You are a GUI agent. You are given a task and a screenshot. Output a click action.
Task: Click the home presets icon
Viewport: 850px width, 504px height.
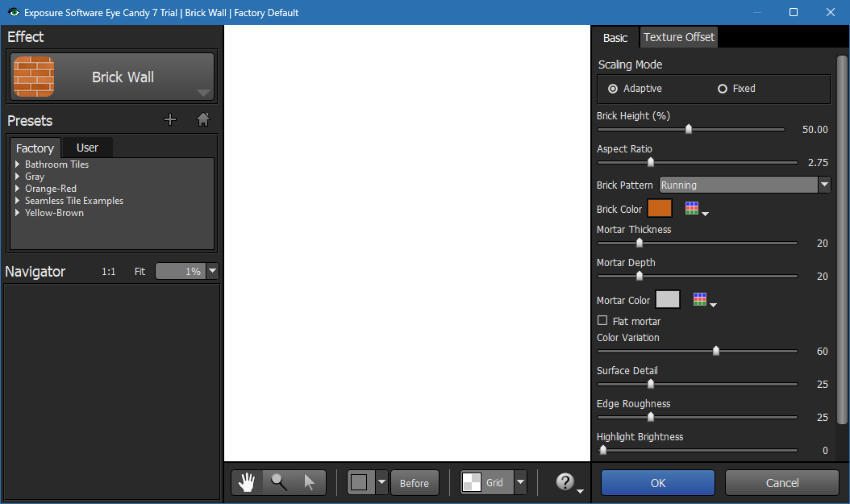[x=202, y=120]
